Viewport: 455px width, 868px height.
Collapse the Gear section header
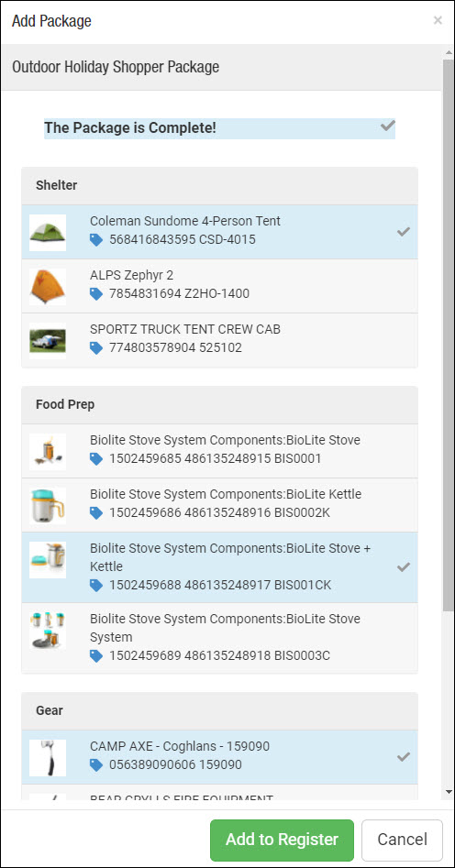coord(219,710)
